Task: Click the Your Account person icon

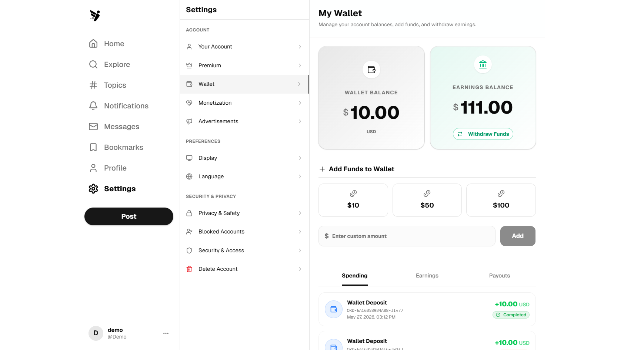Action: pos(189,47)
